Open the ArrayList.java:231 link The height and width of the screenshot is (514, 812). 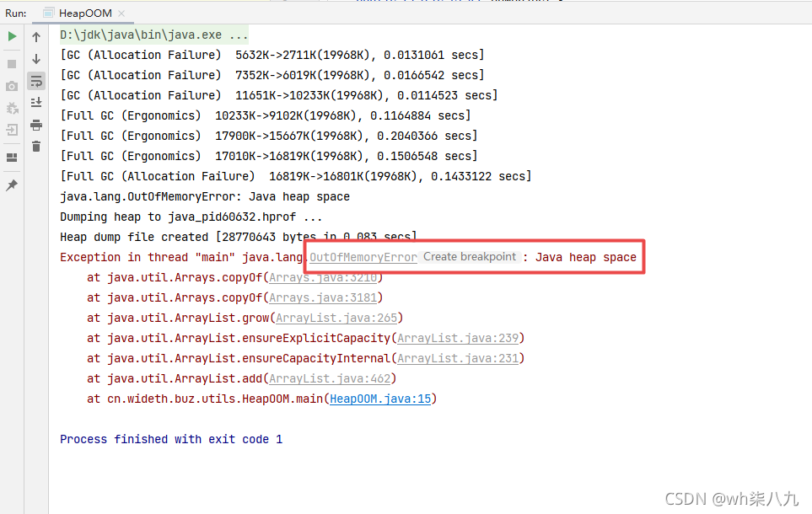coord(458,358)
